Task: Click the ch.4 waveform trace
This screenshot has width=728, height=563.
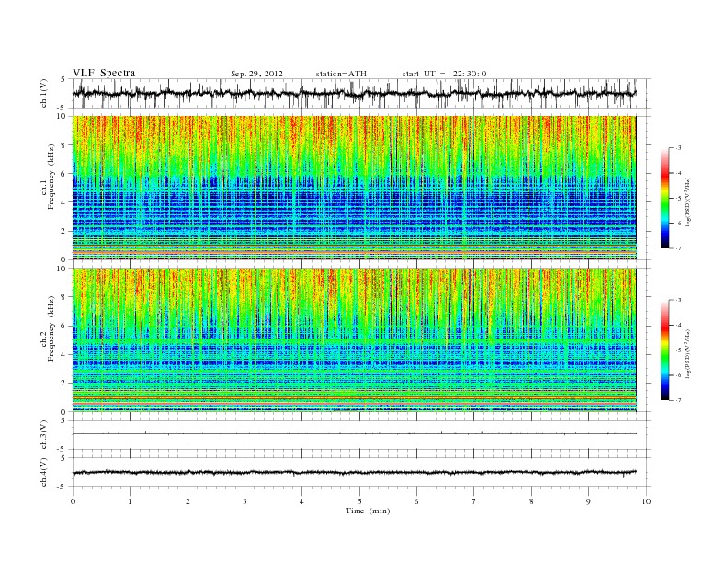Action: click(354, 473)
